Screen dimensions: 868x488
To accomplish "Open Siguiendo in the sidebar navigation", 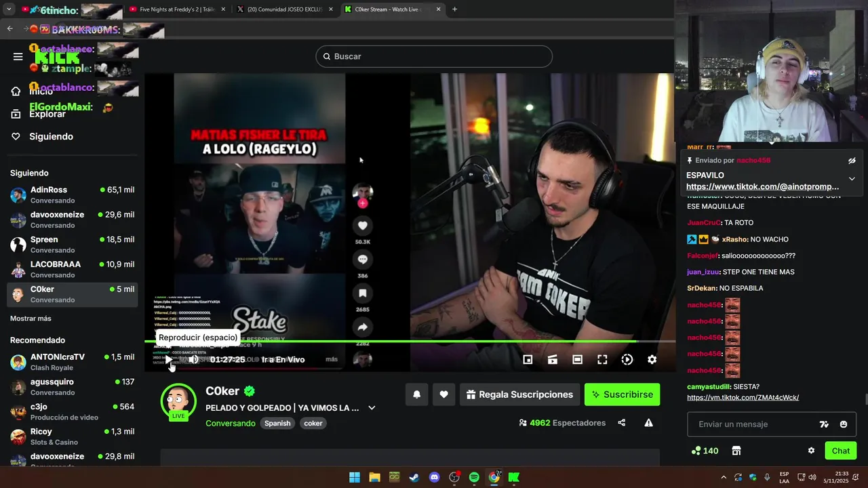I will click(x=51, y=136).
